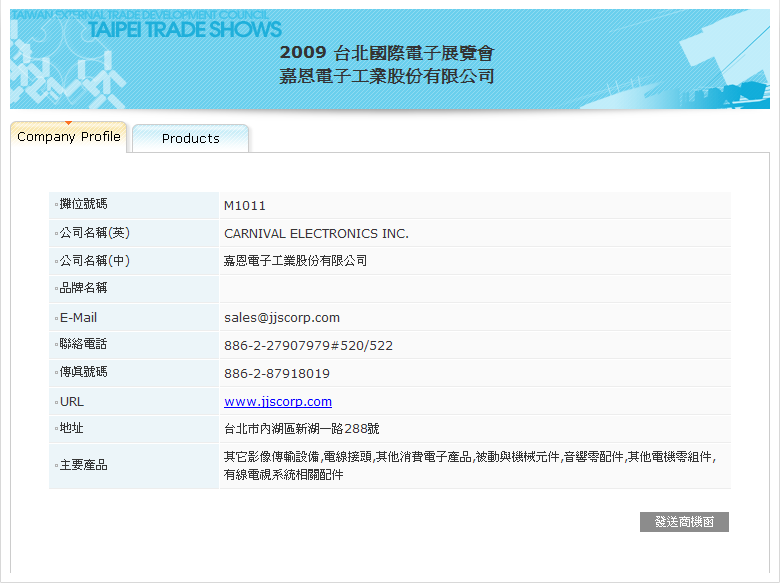Screen dimensions: 781x584
Task: Open the www.jjscorp.com link
Action: point(278,402)
